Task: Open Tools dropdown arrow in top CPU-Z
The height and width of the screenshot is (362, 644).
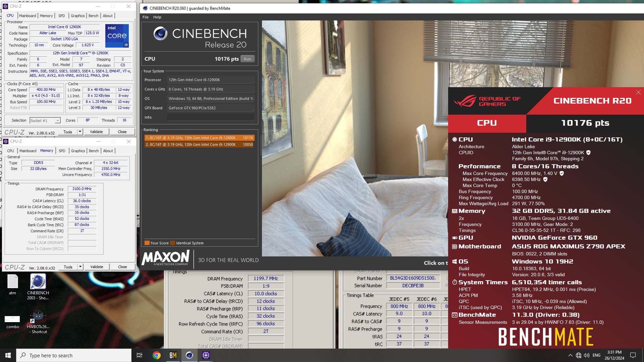Action: [x=80, y=132]
